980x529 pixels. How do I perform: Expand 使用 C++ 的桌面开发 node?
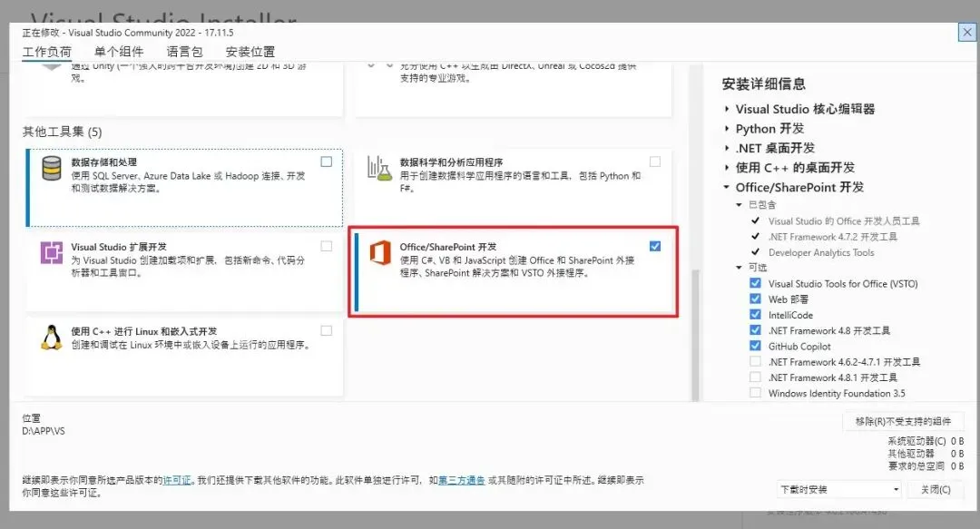726,168
